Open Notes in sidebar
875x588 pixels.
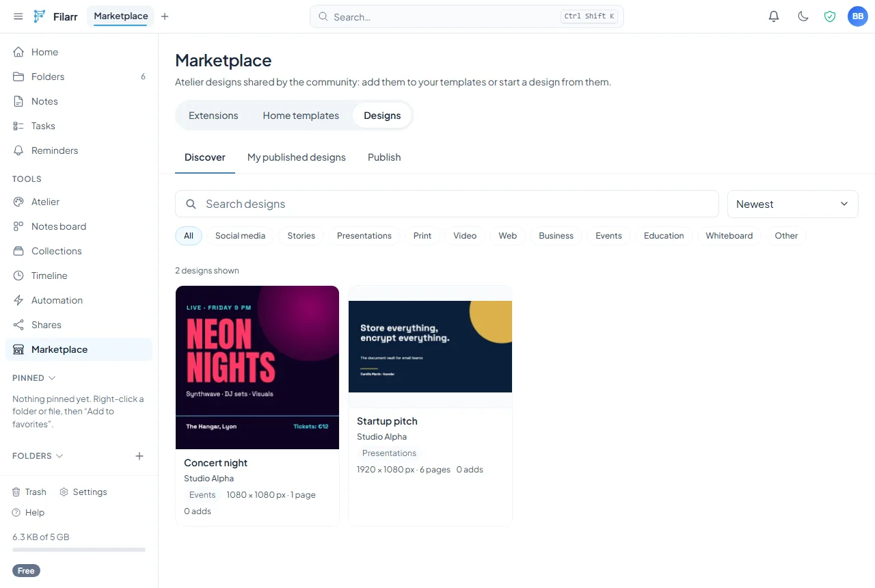tap(79, 101)
